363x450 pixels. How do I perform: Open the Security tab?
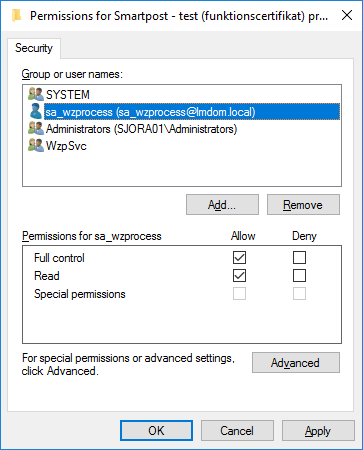pyautogui.click(x=34, y=48)
